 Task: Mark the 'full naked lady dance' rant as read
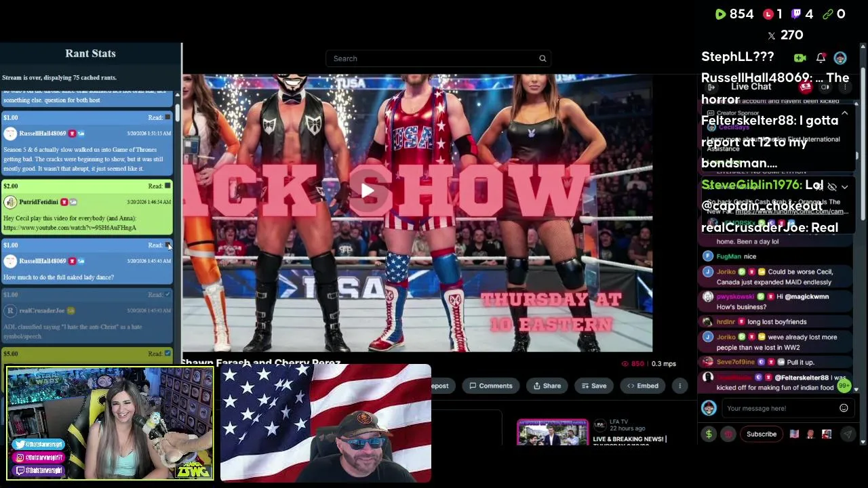168,245
